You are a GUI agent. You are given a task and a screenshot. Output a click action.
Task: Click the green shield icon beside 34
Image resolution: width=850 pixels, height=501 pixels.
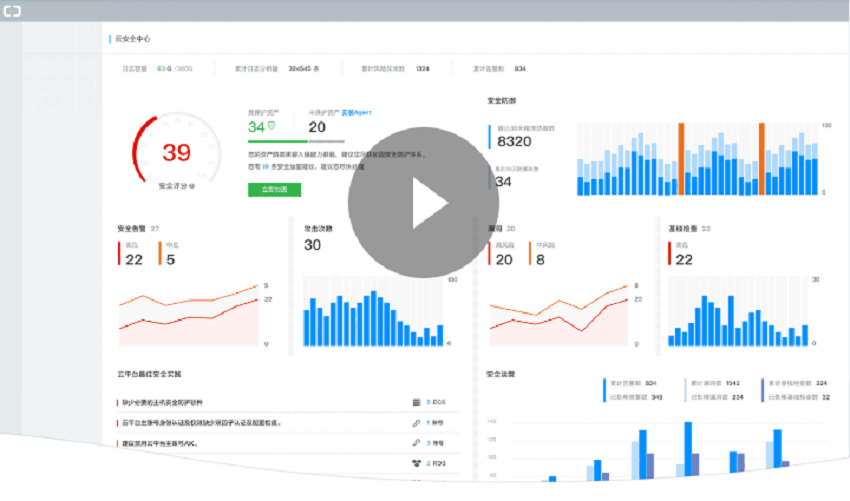pyautogui.click(x=272, y=126)
